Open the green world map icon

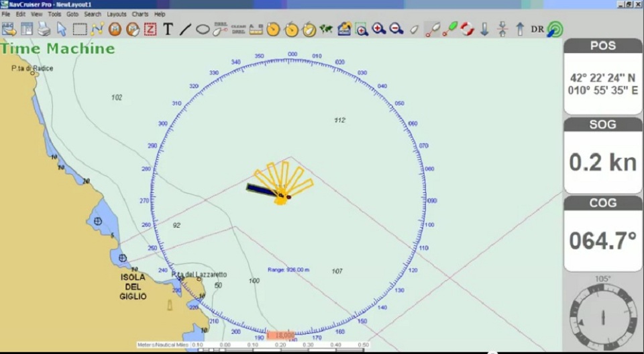click(x=326, y=29)
